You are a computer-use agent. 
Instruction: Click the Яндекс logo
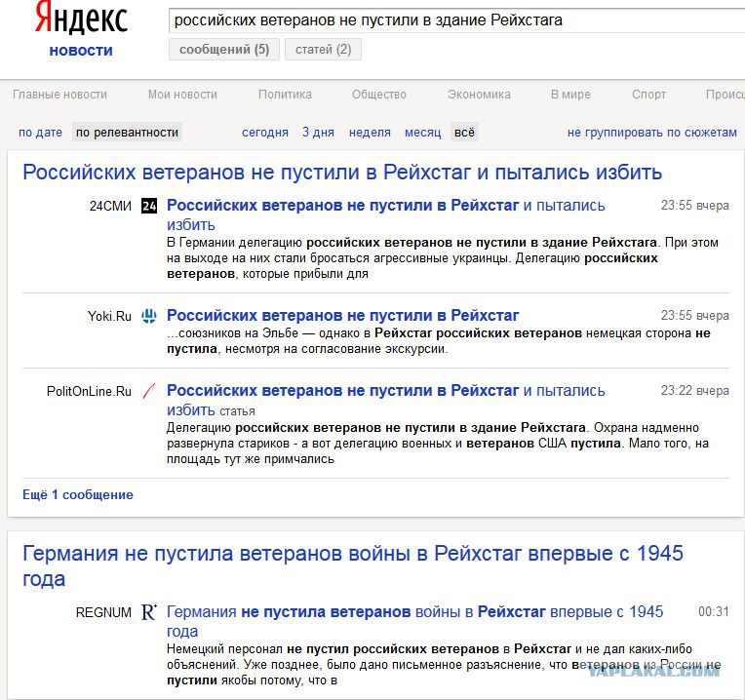81,19
